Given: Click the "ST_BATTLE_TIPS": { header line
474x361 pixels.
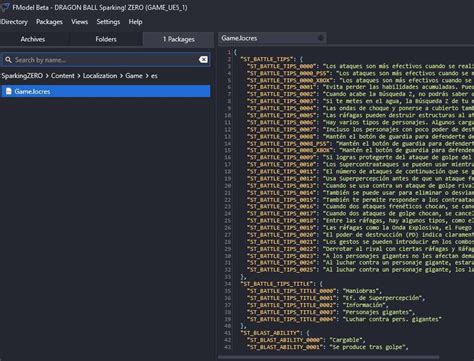Looking at the screenshot, I should 272,59.
